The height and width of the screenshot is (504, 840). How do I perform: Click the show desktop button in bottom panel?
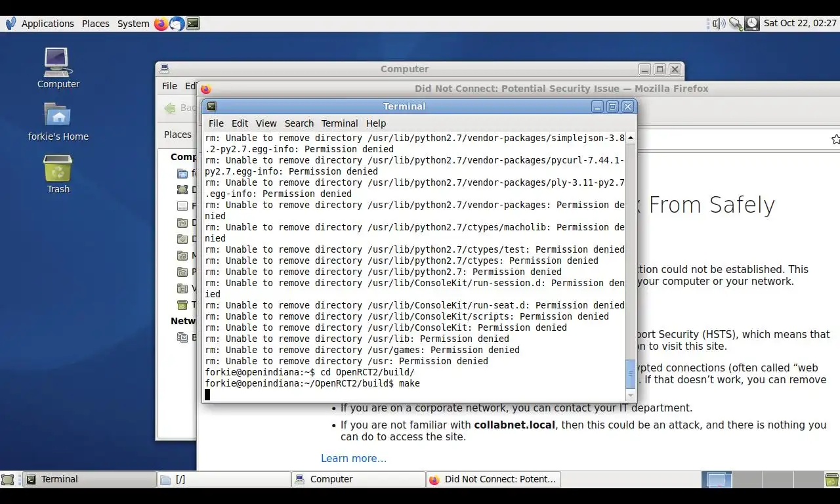pos(8,480)
